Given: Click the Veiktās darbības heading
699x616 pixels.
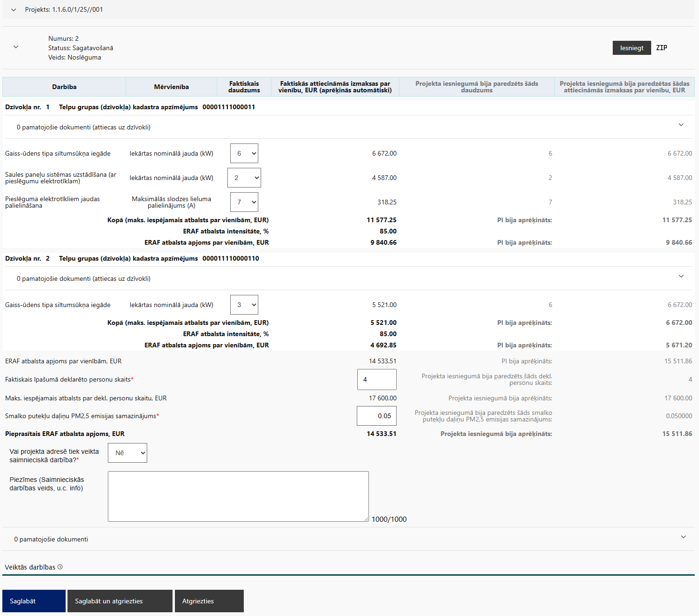Looking at the screenshot, I should pyautogui.click(x=30, y=567).
